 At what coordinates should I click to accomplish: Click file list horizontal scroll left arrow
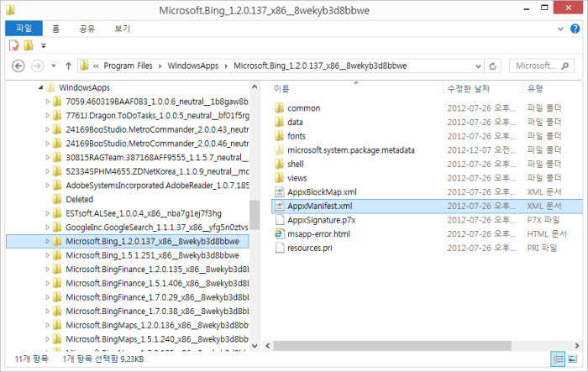268,346
